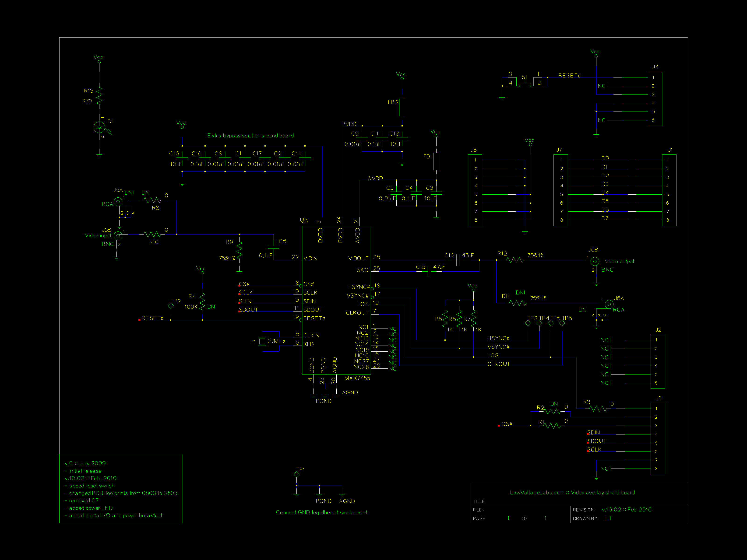Select the "Extra bypass scatter around board" note
Image resolution: width=747 pixels, height=560 pixels.
click(x=250, y=136)
